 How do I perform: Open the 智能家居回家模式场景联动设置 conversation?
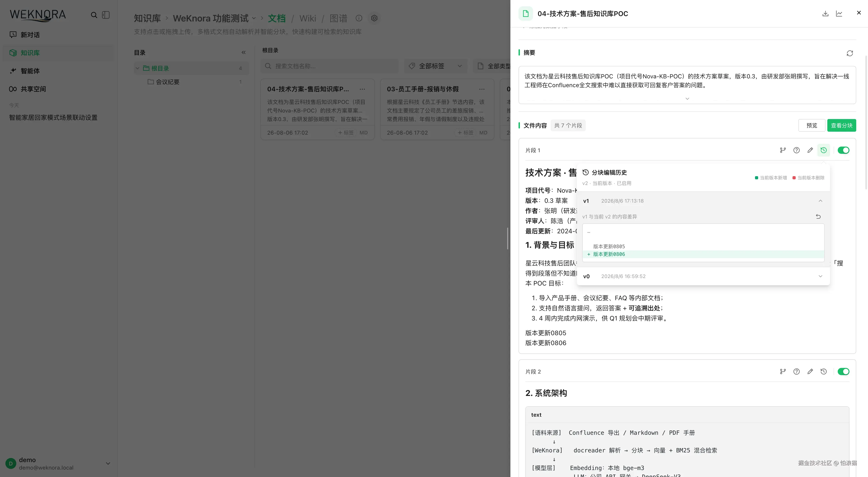pos(53,117)
